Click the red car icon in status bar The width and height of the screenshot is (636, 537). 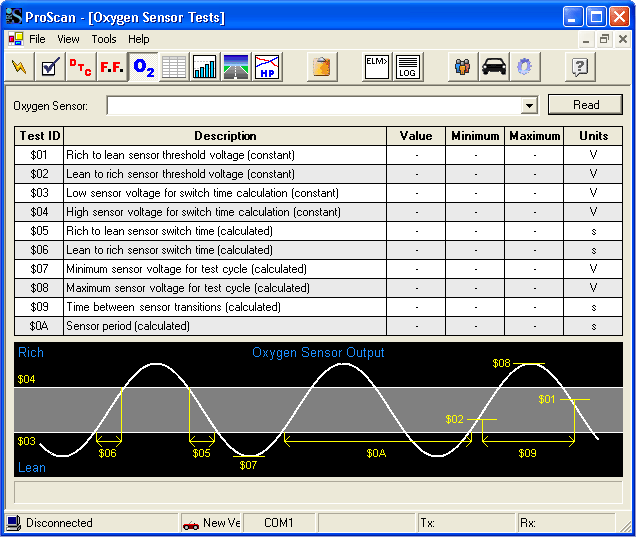pyautogui.click(x=191, y=525)
